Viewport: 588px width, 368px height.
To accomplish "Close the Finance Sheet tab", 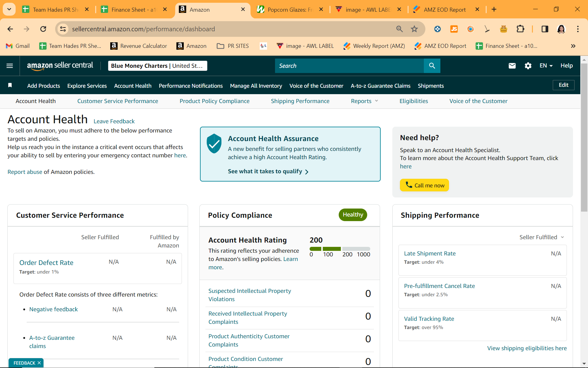I will [x=165, y=10].
